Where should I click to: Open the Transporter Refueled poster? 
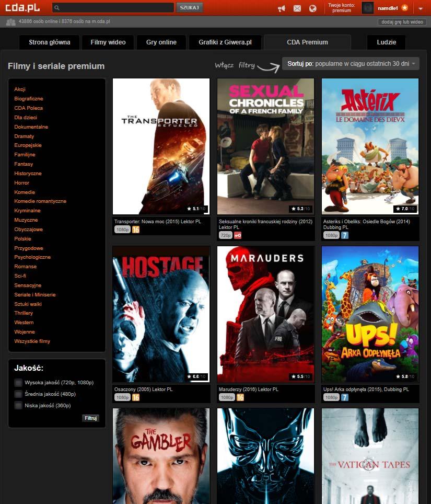pos(161,146)
